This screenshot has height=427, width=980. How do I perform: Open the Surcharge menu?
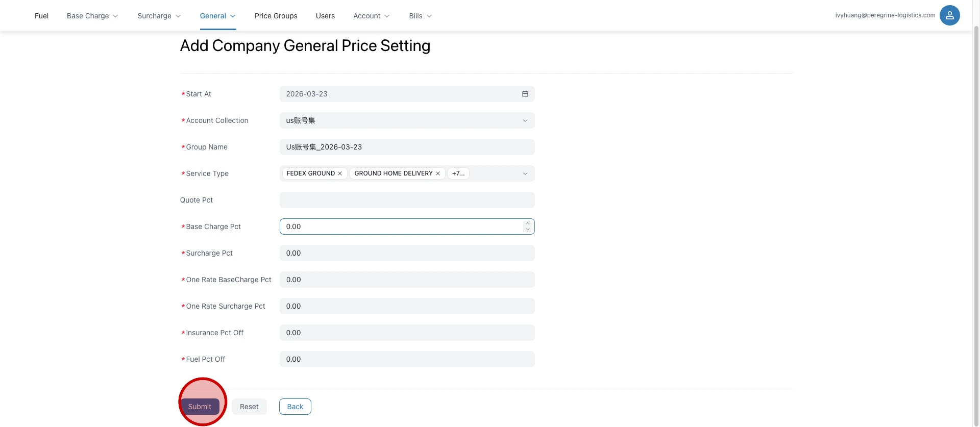coord(159,16)
